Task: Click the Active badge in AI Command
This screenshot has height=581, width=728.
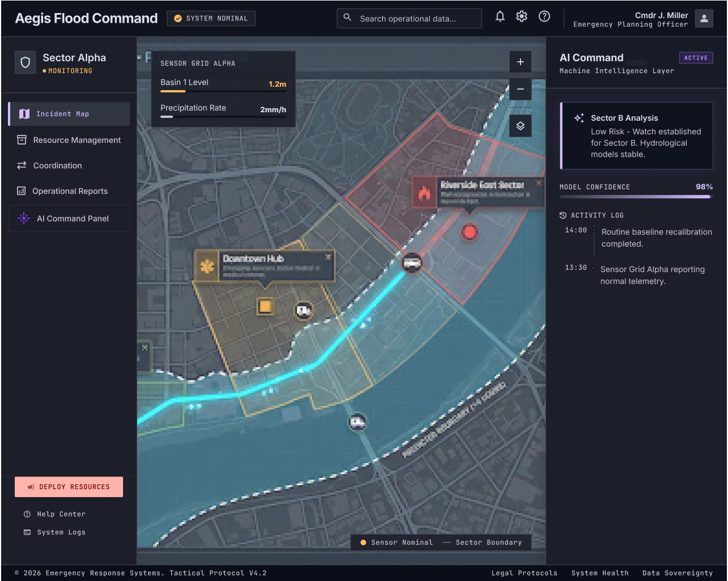Action: coord(696,58)
